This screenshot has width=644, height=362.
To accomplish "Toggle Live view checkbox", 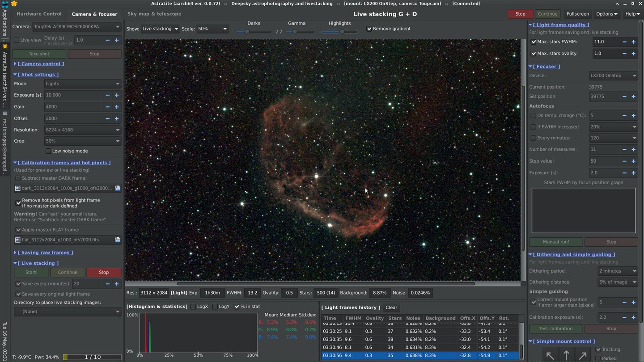I will pos(17,40).
